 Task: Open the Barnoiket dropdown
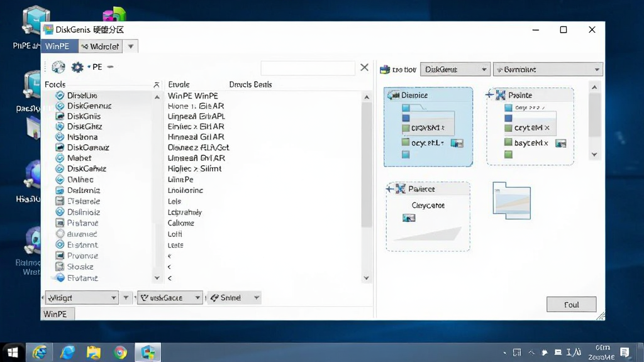[548, 69]
